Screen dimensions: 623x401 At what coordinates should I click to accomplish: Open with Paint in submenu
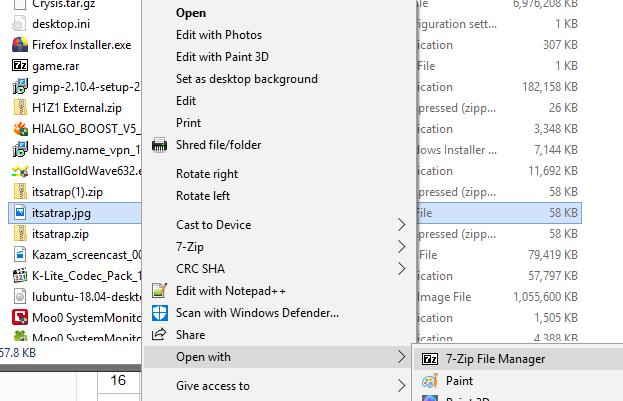pyautogui.click(x=459, y=381)
